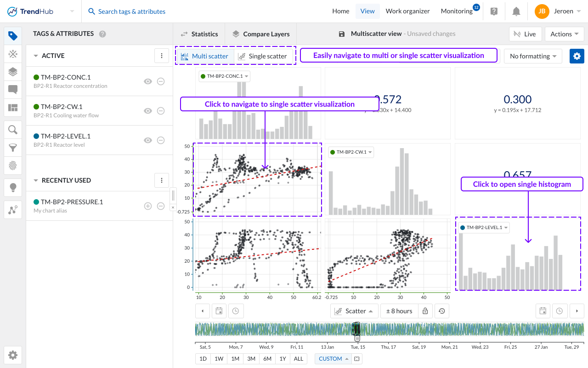This screenshot has width=588, height=368.
Task: Go to Work organizer in top menu
Action: 407,11
